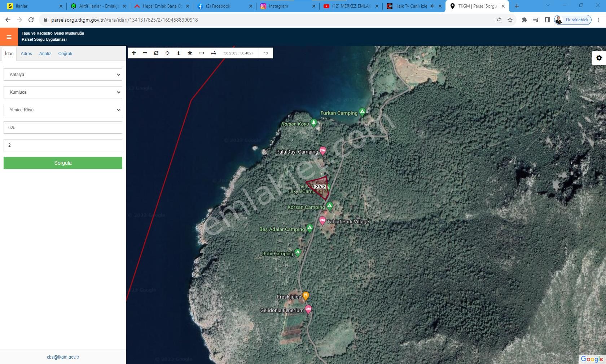
Task: Open the media control toolbar icon
Action: 536,20
